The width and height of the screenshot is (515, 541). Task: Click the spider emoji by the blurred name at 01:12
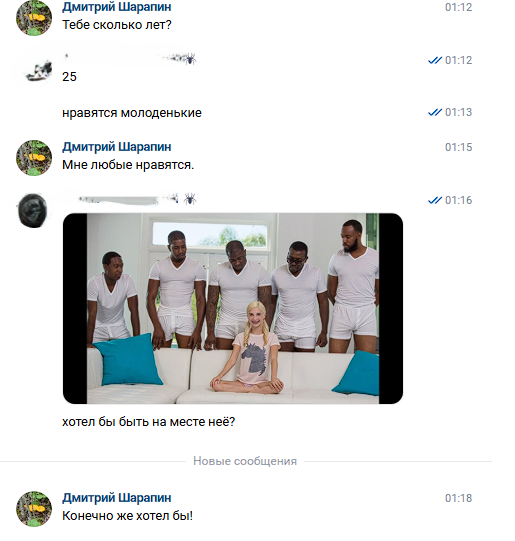click(190, 59)
